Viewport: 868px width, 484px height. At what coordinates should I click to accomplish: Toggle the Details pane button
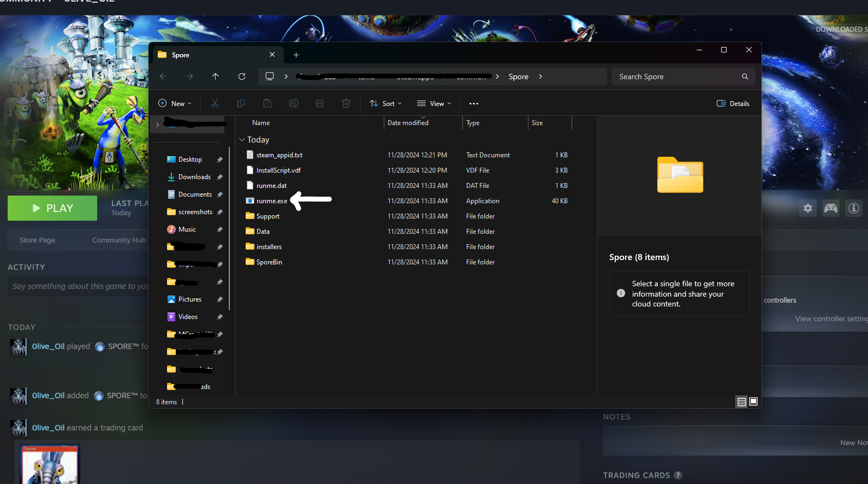click(733, 103)
